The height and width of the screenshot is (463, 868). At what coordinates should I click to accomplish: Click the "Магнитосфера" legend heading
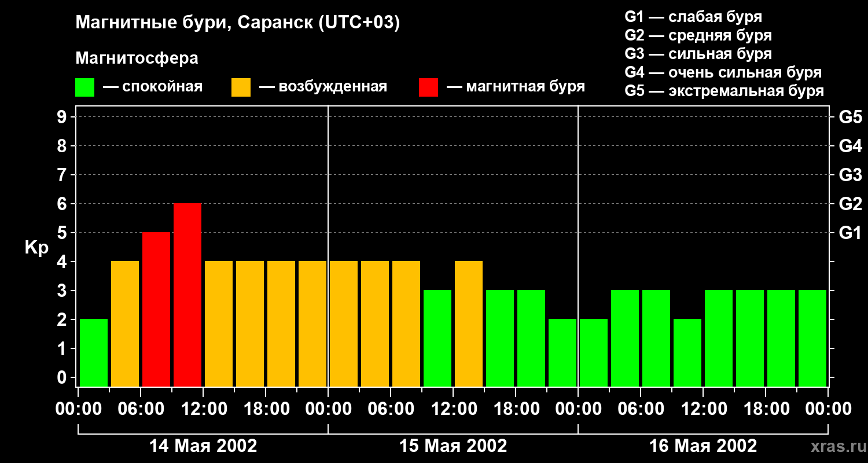click(137, 58)
